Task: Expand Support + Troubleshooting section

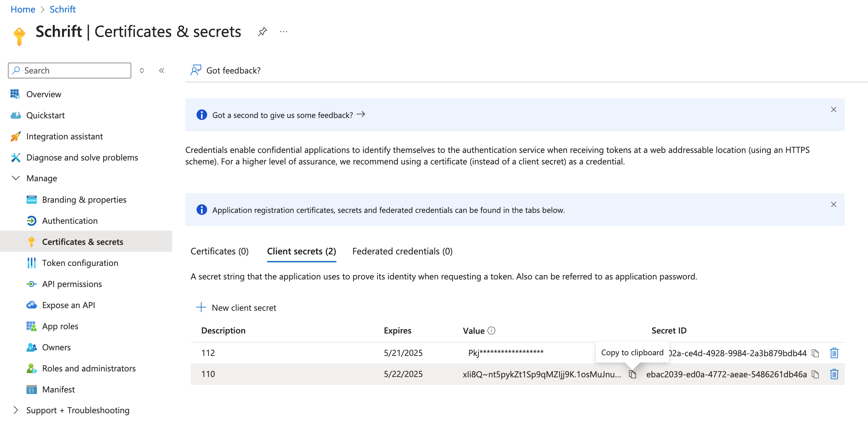Action: (15, 410)
